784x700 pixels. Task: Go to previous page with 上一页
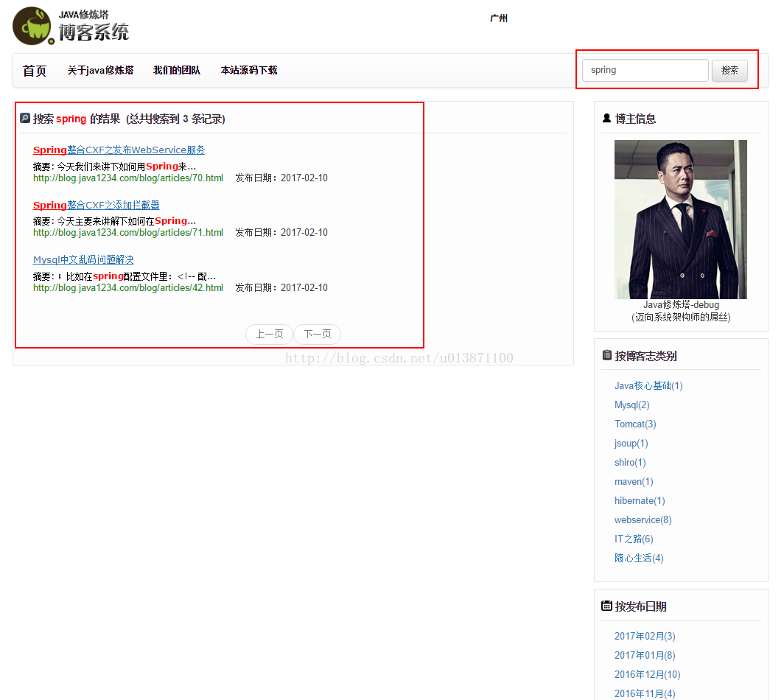(270, 334)
